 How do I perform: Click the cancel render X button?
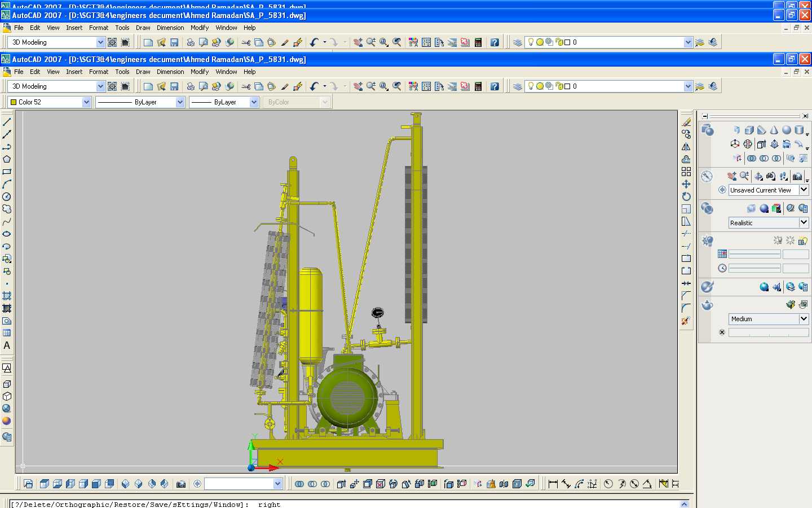pyautogui.click(x=722, y=332)
